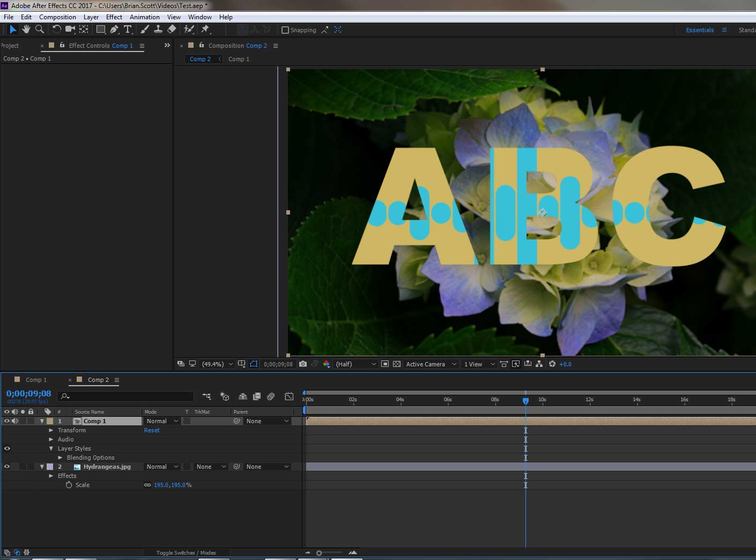Open the magnification 49.4% dropdown
756x560 pixels.
pyautogui.click(x=217, y=364)
